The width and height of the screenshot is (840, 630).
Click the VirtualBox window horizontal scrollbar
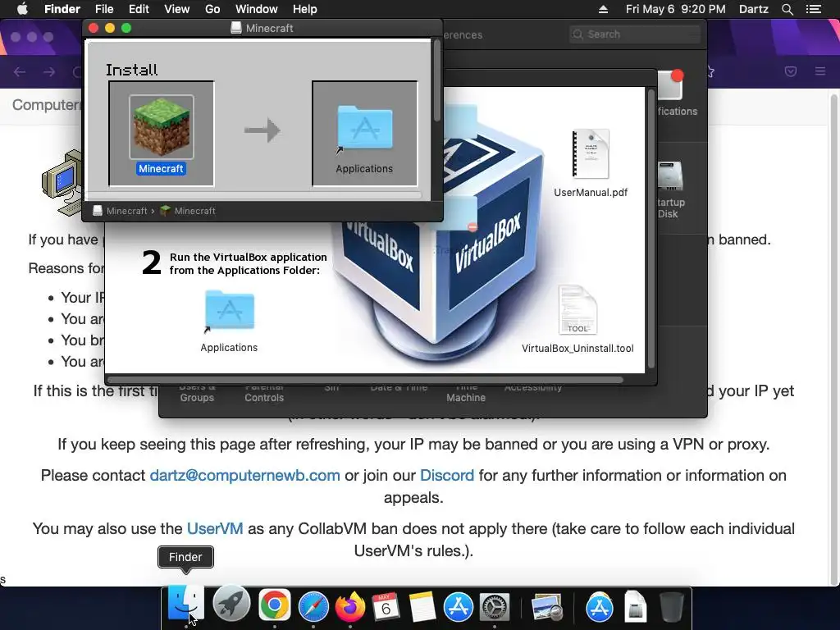coord(365,380)
